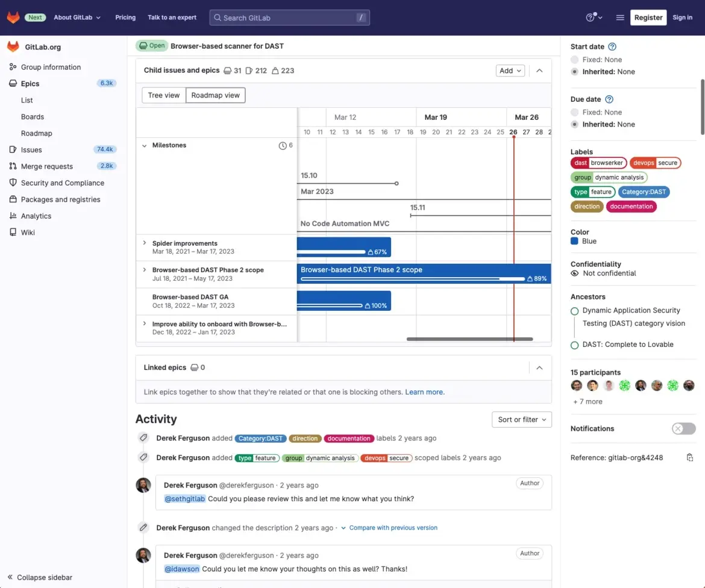Click the Sign in link

tap(682, 17)
